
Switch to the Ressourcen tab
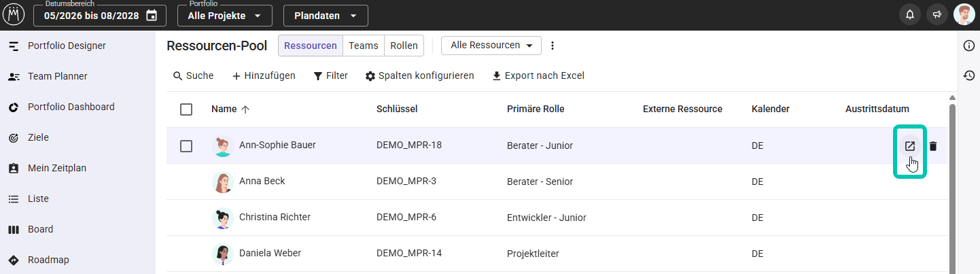pos(311,46)
